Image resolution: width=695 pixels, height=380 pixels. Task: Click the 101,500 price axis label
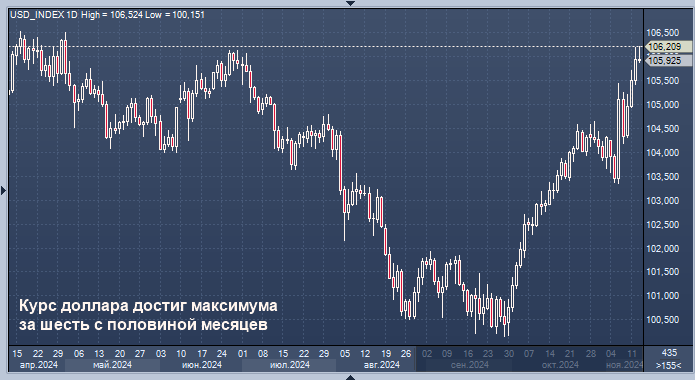pyautogui.click(x=663, y=272)
